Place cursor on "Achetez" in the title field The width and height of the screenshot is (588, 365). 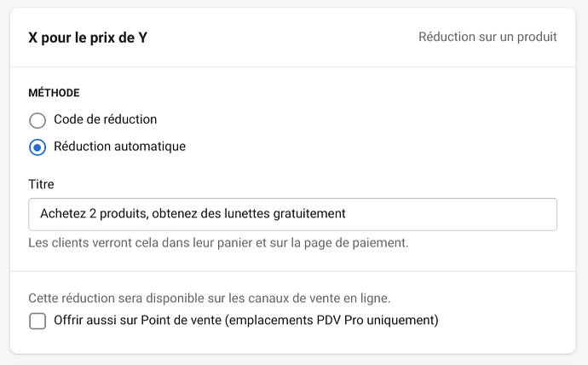pyautogui.click(x=61, y=213)
